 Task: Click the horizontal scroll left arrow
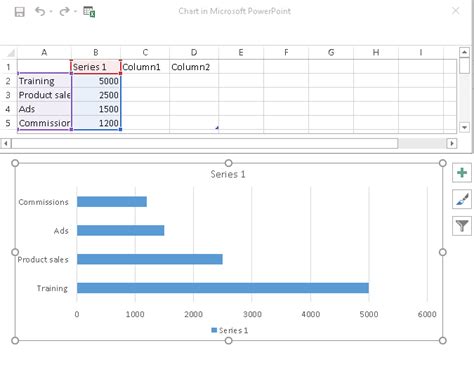[x=6, y=143]
